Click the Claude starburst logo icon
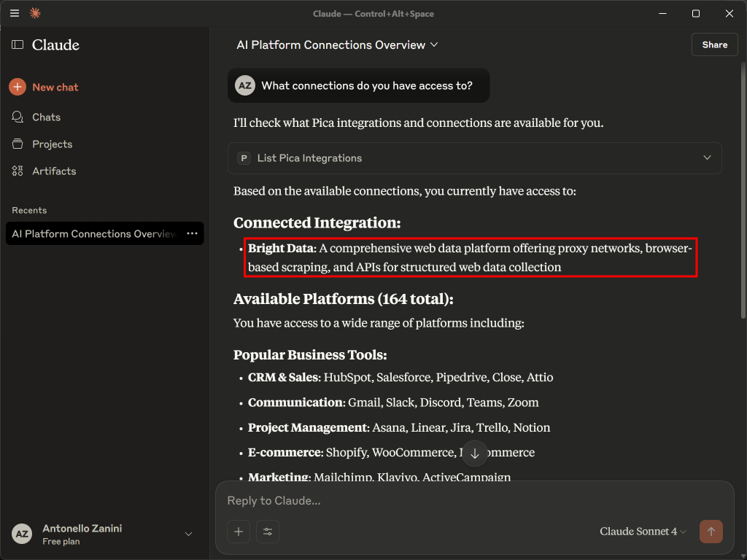This screenshot has width=747, height=560. click(34, 13)
